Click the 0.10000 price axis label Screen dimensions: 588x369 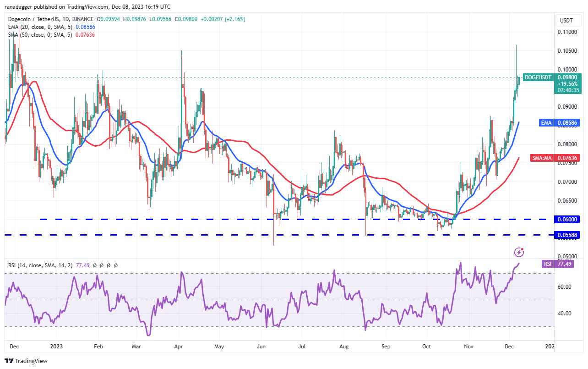pos(567,69)
